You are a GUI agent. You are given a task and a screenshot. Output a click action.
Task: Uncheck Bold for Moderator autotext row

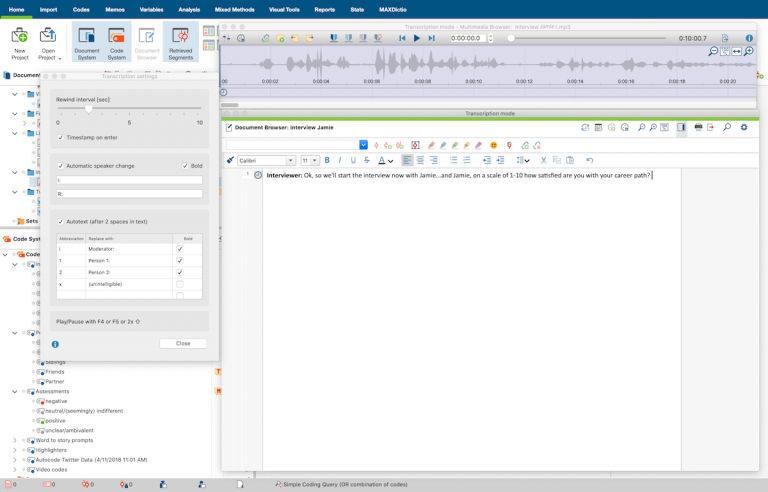coord(180,249)
